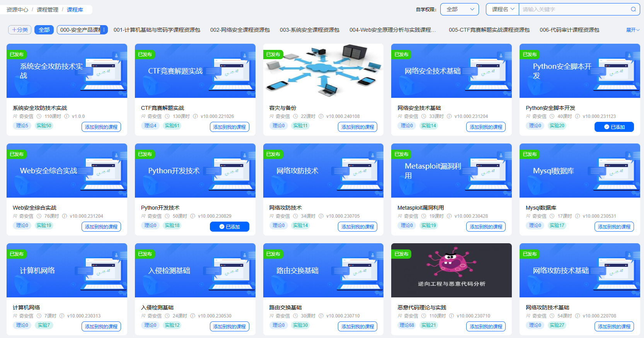Add 入侵检测基础 to my courses
Screen dimensions: 644x338
[x=230, y=326]
